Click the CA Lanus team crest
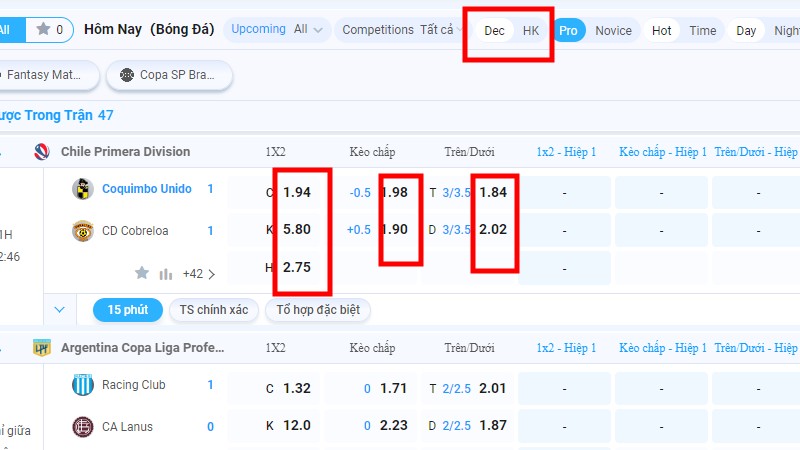 coord(82,427)
